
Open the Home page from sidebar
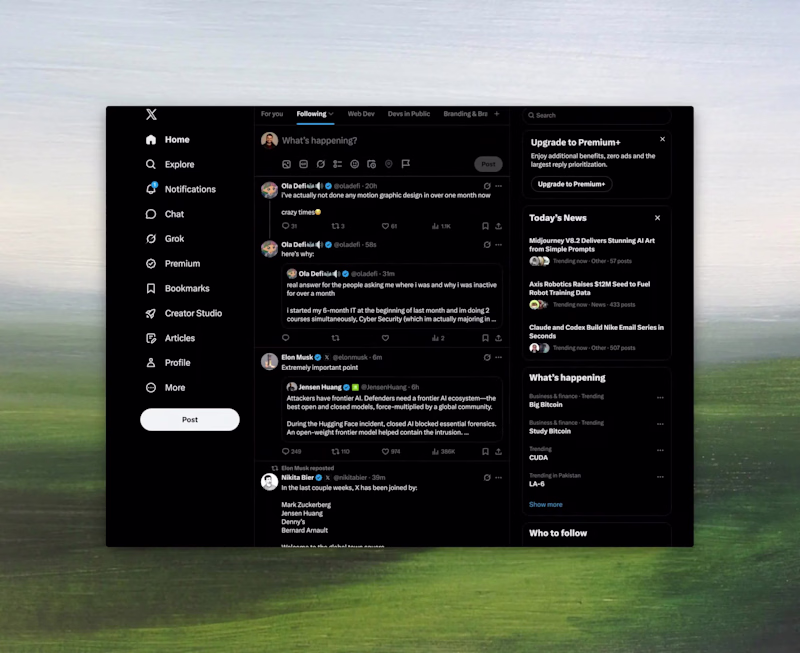pos(167,140)
